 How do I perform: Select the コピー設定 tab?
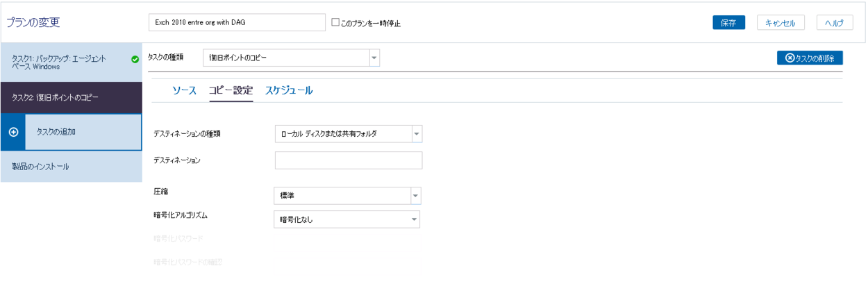click(231, 90)
